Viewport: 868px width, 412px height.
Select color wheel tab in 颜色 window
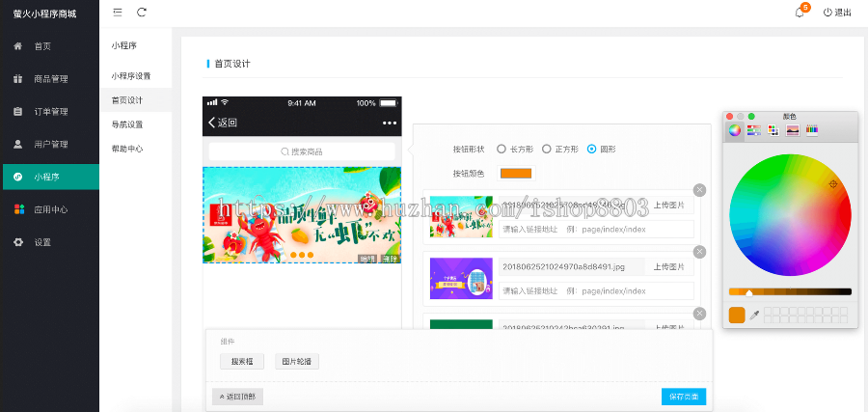pos(735,130)
